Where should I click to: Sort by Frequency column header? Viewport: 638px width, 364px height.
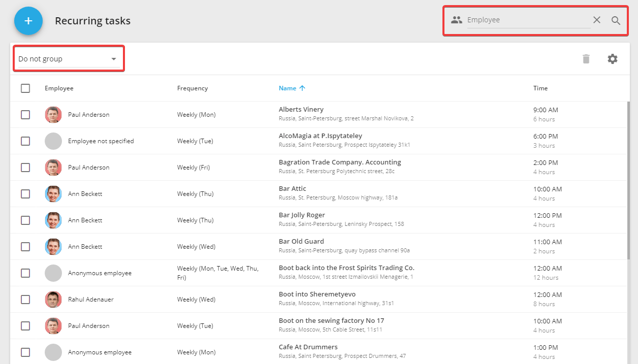coord(192,88)
